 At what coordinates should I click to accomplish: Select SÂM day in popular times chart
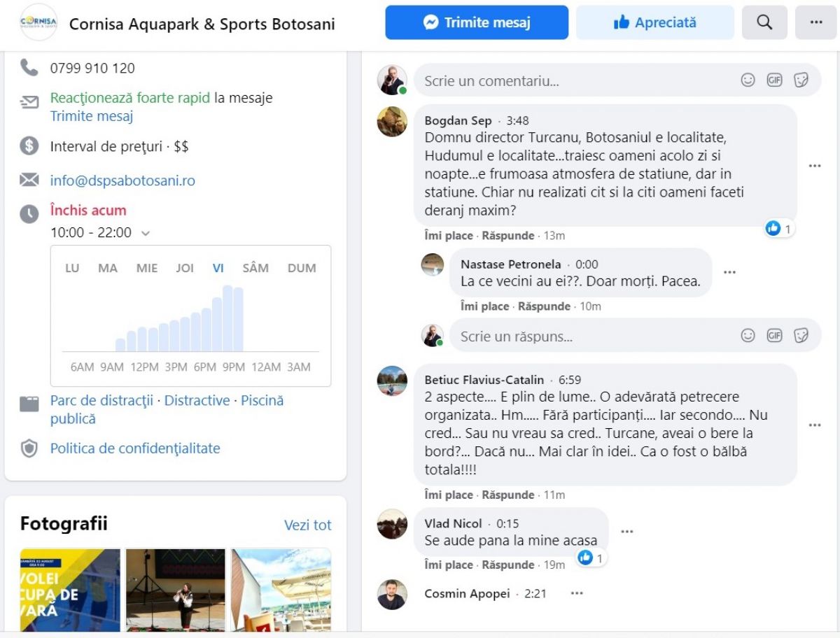[x=255, y=268]
